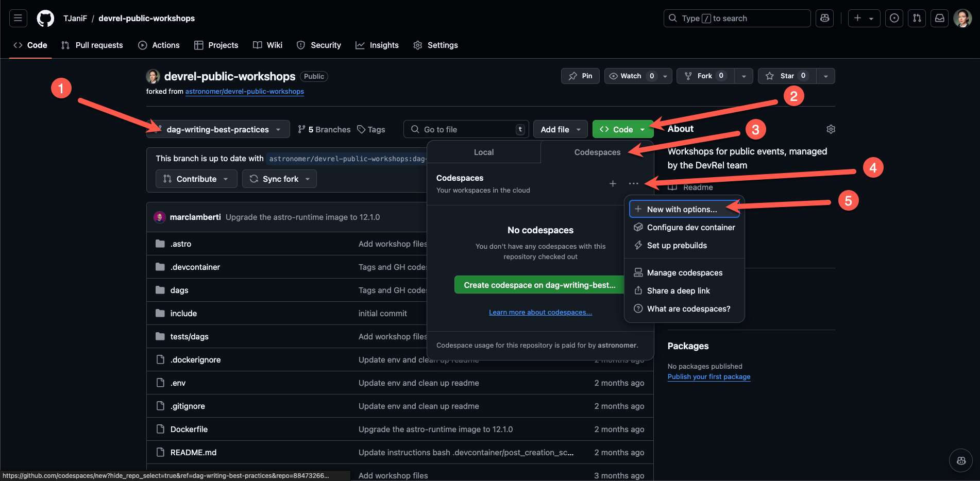Screen dimensions: 980x481
Task: Open the .dockerignore file
Action: (x=196, y=359)
